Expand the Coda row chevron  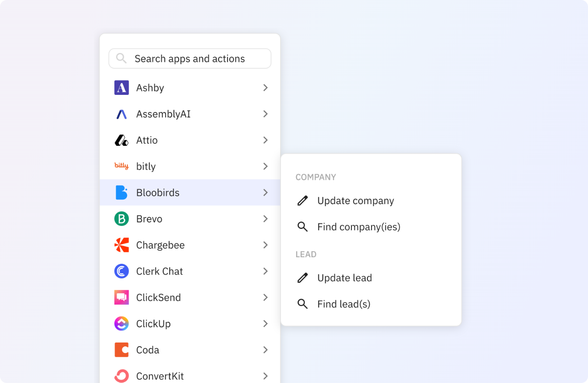point(265,350)
